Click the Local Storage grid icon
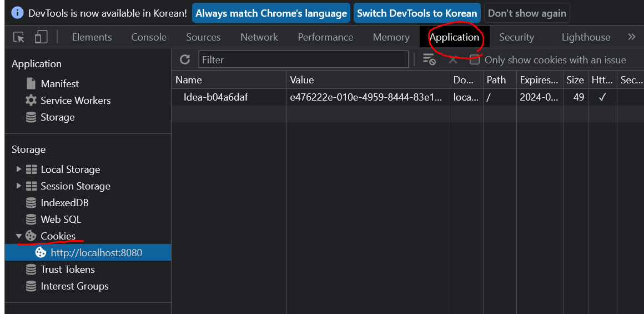The width and height of the screenshot is (644, 314). [31, 170]
